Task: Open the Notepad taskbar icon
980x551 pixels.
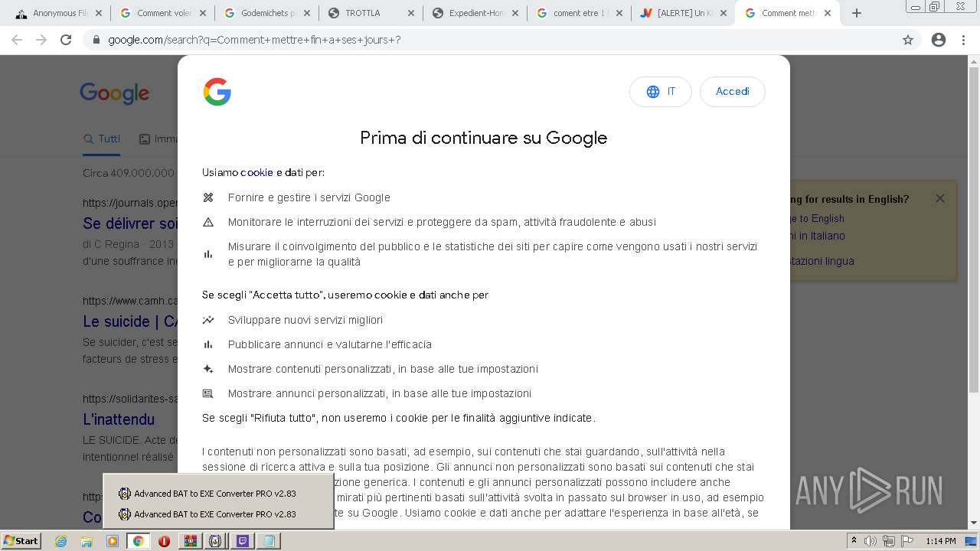Action: click(268, 541)
